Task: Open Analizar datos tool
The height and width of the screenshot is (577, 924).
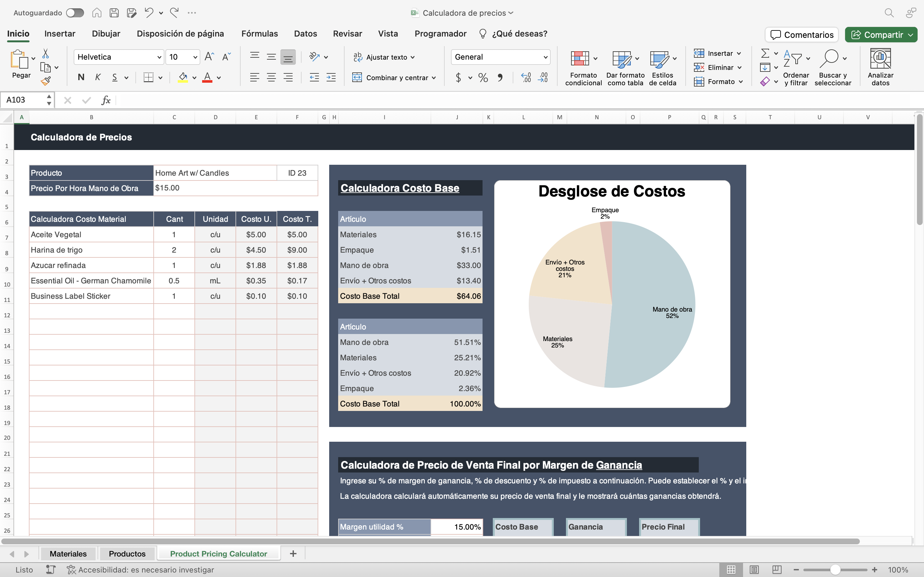Action: (880, 67)
